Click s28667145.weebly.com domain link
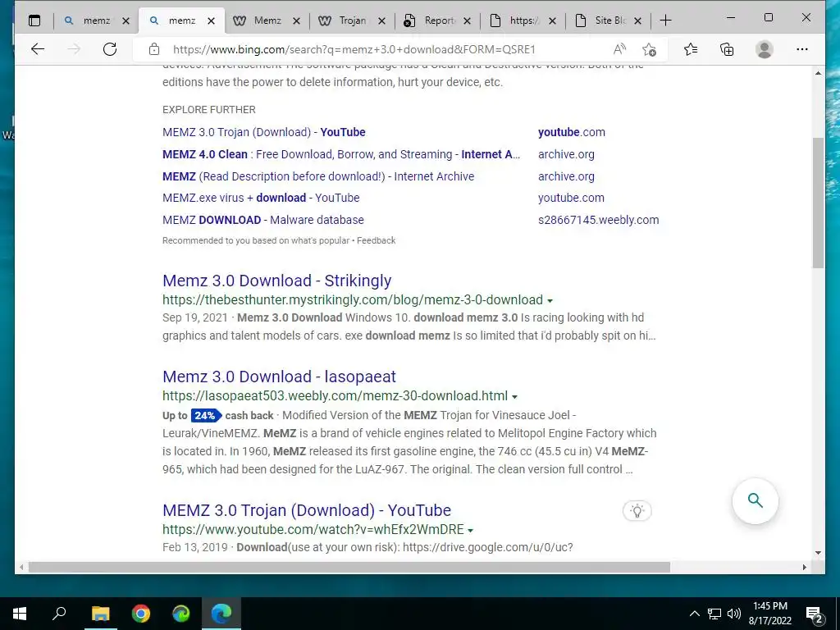 [x=598, y=220]
